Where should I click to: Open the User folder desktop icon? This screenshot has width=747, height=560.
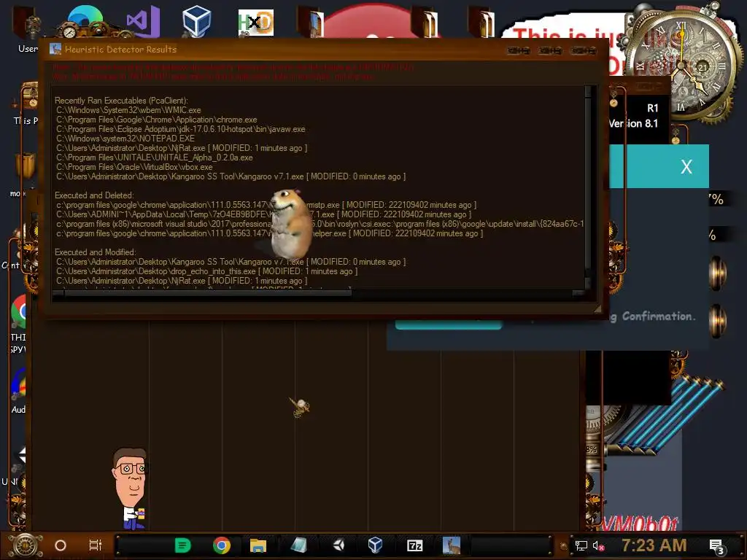coord(27,28)
